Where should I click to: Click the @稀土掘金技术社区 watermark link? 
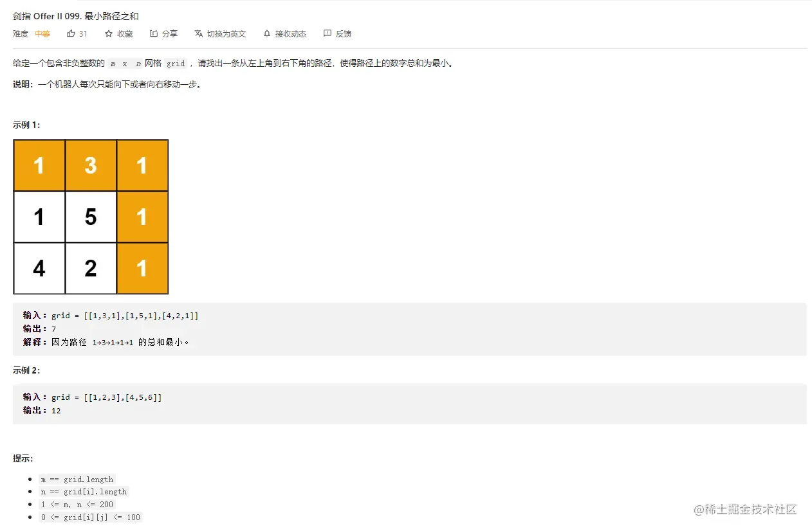pos(746,510)
